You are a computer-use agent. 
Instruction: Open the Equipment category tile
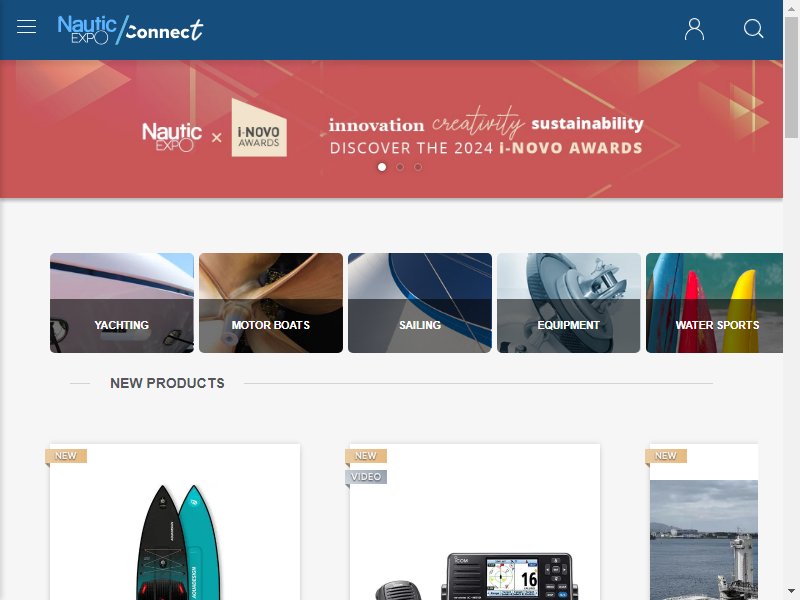pos(569,303)
